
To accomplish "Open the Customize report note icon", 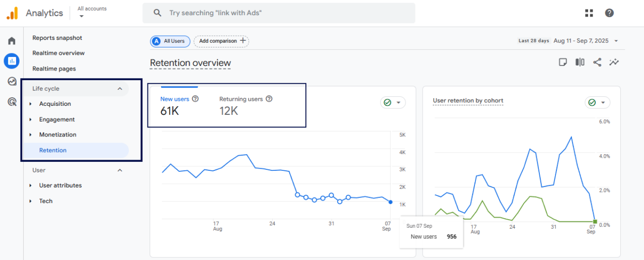I will [563, 62].
